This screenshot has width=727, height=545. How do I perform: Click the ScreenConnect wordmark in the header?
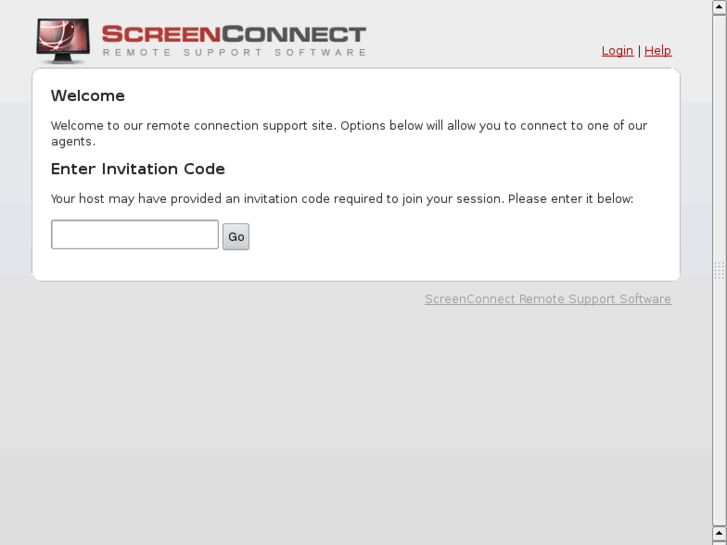tap(234, 35)
